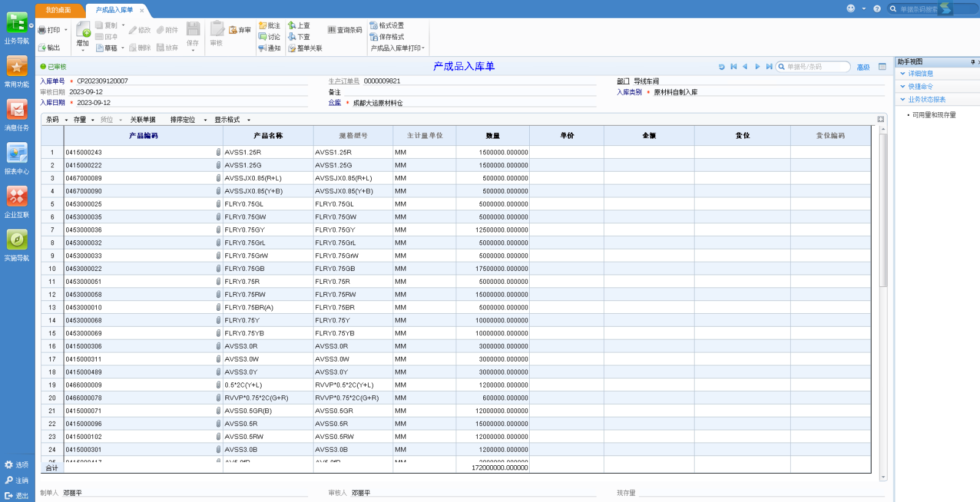
Task: Click the help question mark icon
Action: [x=877, y=9]
